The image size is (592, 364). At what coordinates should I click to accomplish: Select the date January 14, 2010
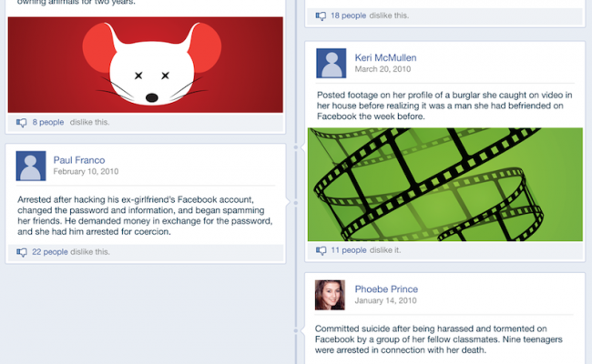(x=385, y=300)
